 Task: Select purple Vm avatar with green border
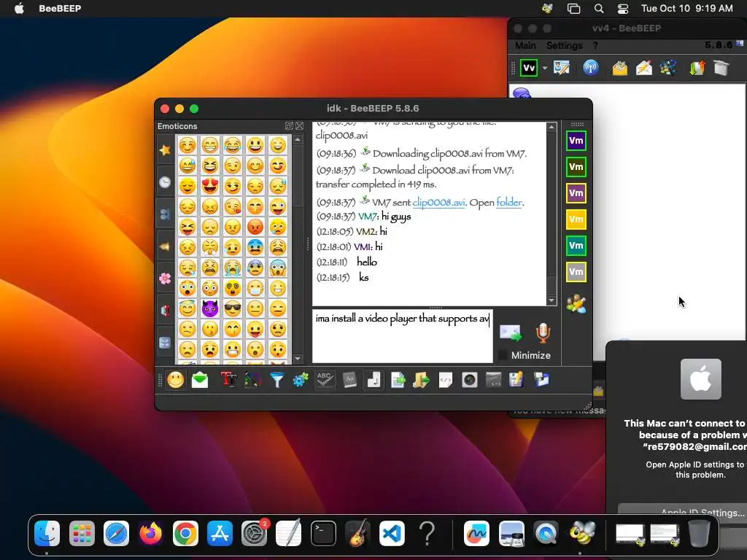[576, 141]
